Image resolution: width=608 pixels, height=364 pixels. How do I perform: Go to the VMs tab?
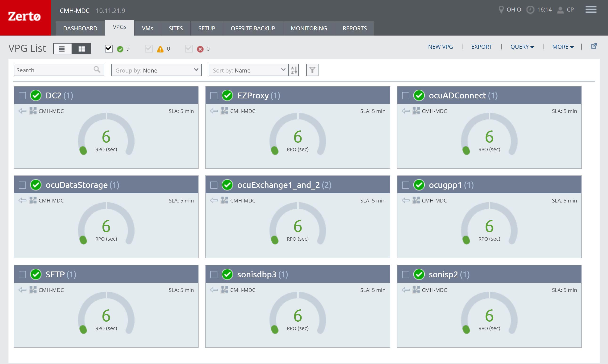(x=147, y=28)
